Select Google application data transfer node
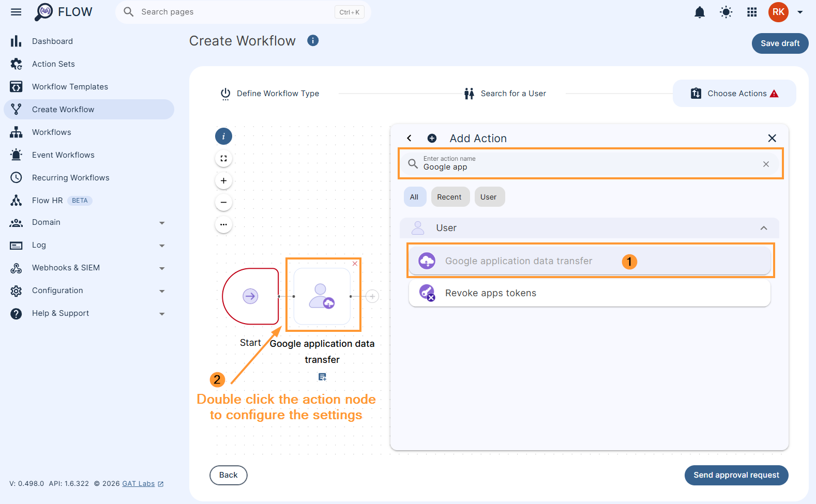 [x=322, y=296]
